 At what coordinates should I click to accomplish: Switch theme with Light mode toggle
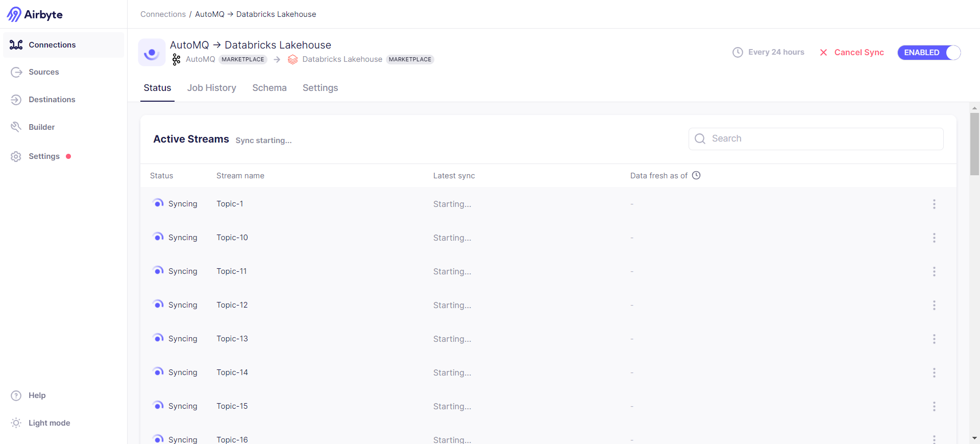(x=49, y=423)
